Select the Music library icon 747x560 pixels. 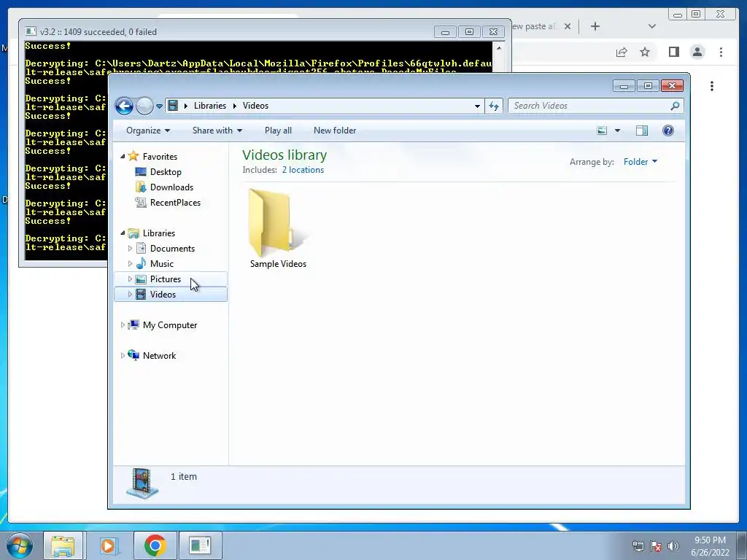(x=141, y=263)
